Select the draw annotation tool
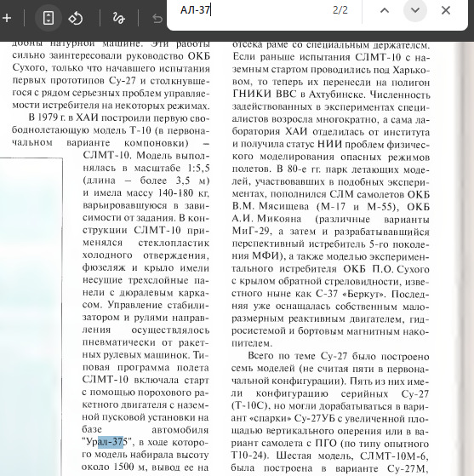 point(118,18)
